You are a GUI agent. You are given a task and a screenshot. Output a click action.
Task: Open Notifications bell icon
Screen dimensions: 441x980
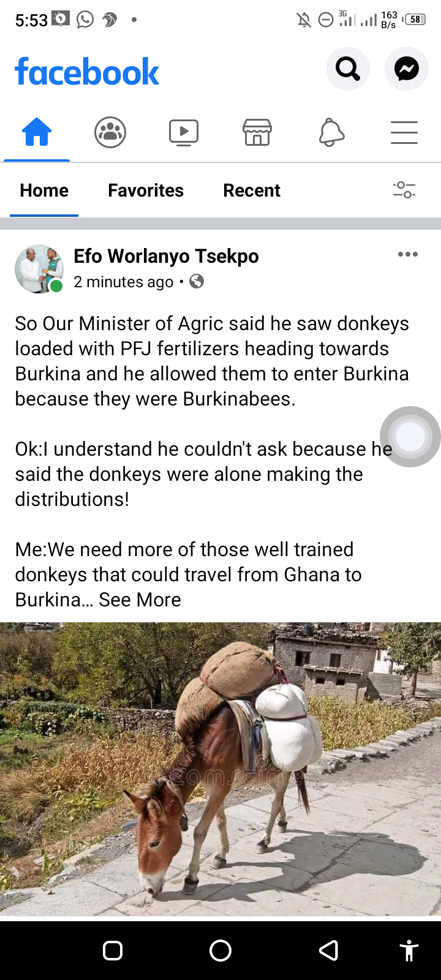[x=331, y=132]
